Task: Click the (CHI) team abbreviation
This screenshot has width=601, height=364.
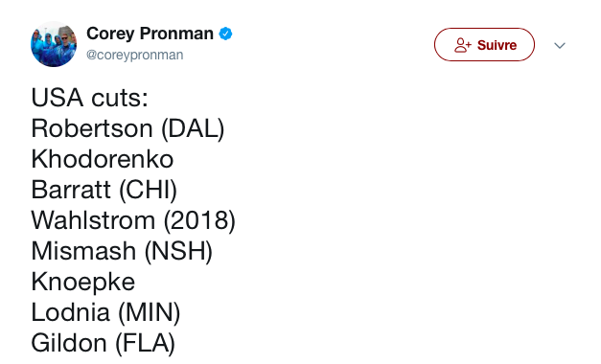Action: (x=149, y=190)
